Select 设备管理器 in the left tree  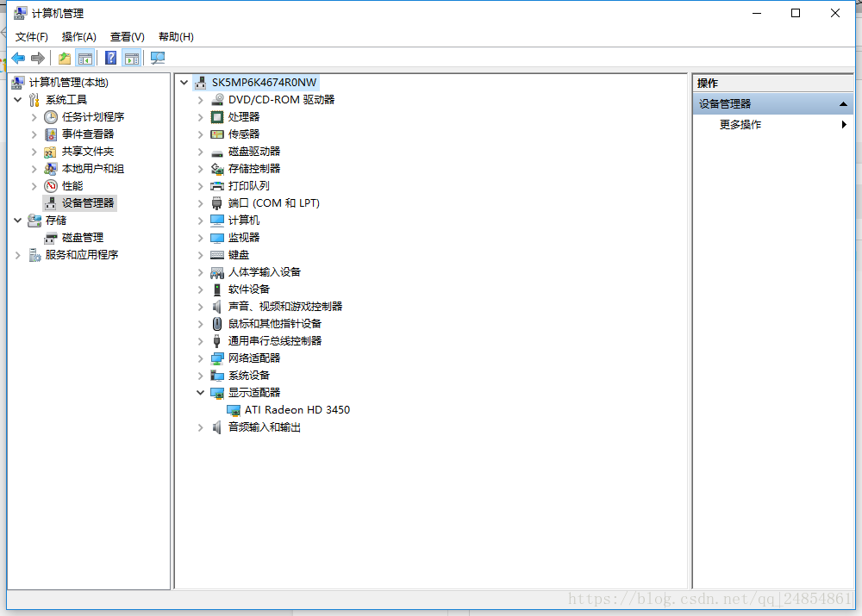88,203
